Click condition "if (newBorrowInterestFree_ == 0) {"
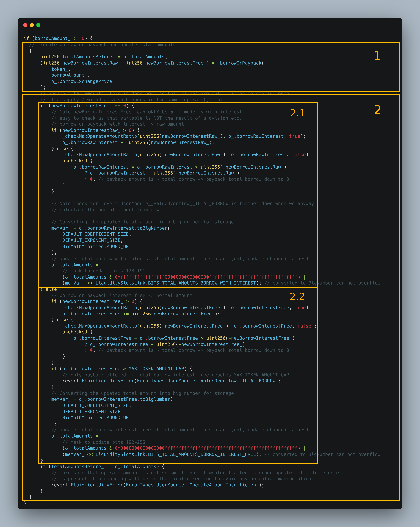 pos(87,106)
